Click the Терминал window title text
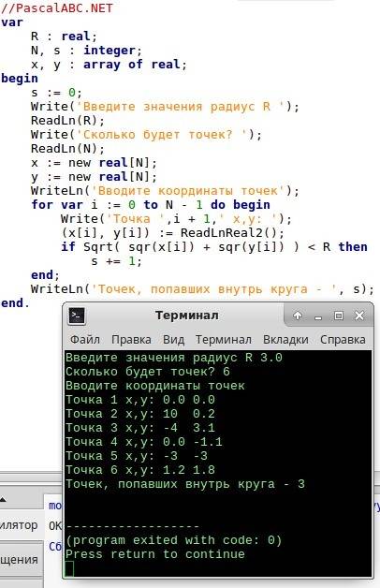Screen dimensions: 380x588 click(187, 316)
